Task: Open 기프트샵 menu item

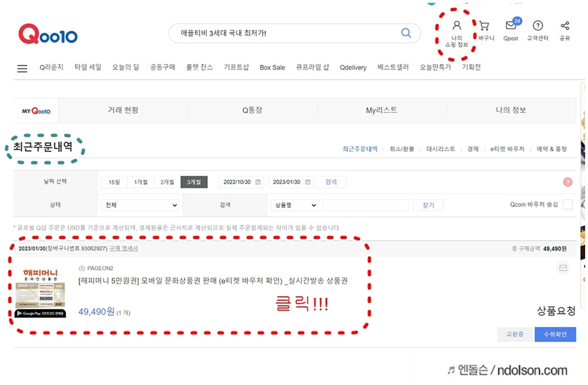Action: 236,67
